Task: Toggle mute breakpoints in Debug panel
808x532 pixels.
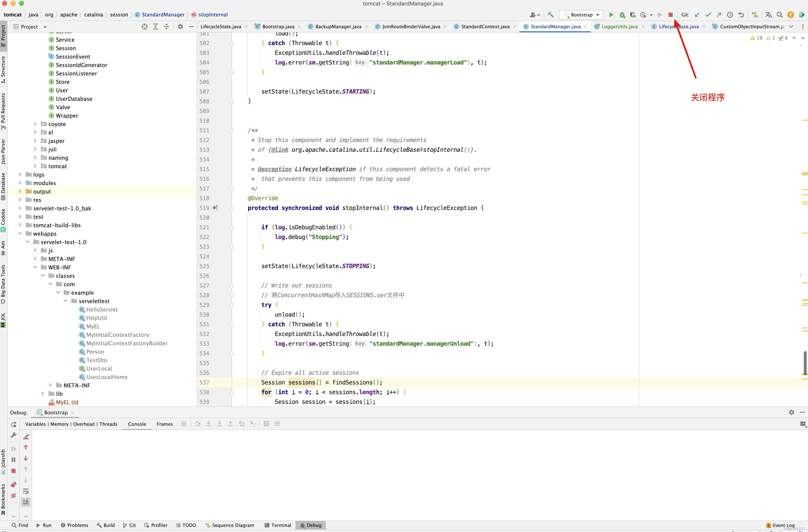Action: coord(13,496)
